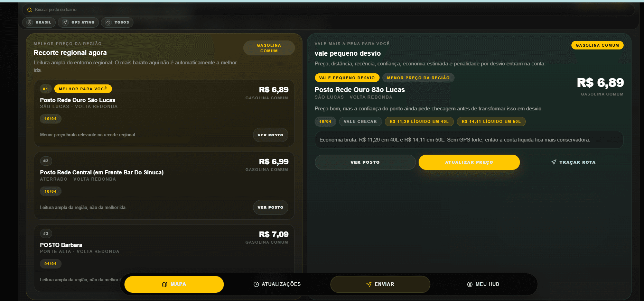Click the 10/04 date chip in the #1 card

coord(50,119)
